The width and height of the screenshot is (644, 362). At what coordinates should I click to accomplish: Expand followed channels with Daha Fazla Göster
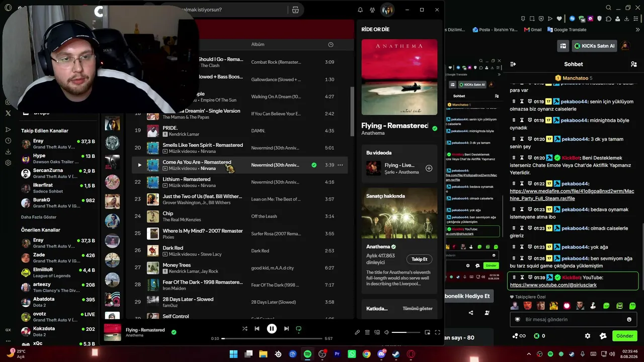point(39,217)
